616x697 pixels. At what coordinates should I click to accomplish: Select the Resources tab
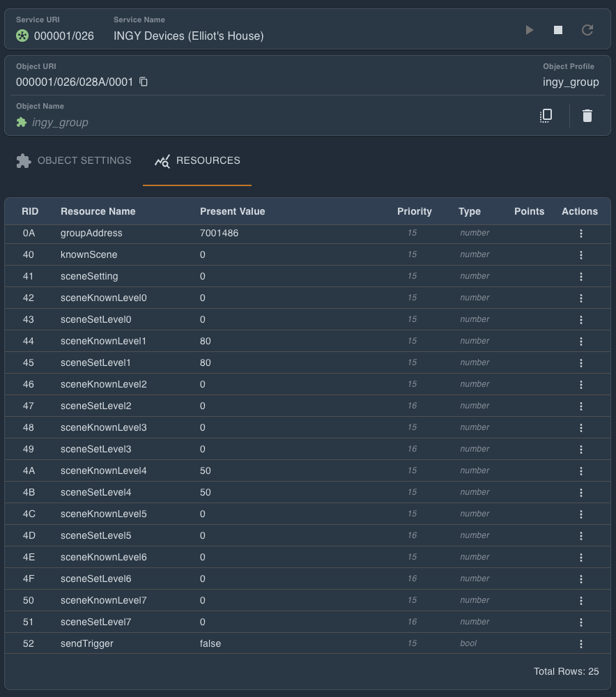click(197, 160)
